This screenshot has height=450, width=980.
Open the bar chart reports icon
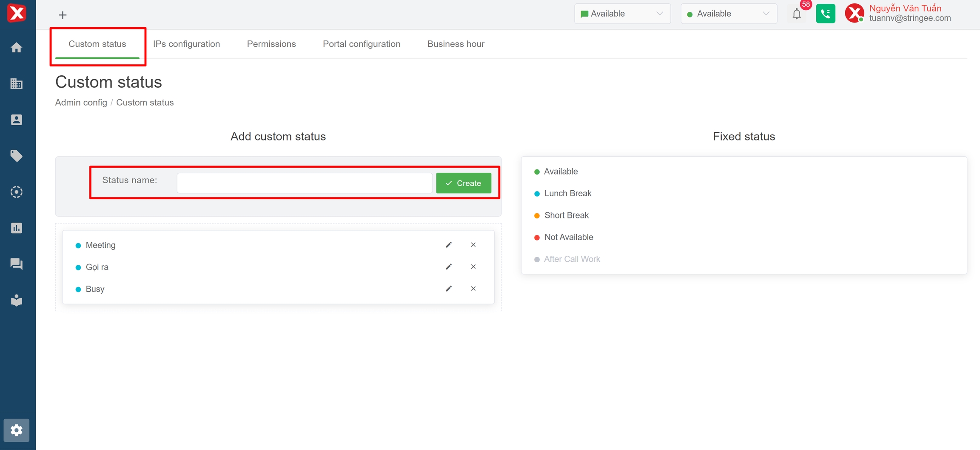[x=17, y=228]
